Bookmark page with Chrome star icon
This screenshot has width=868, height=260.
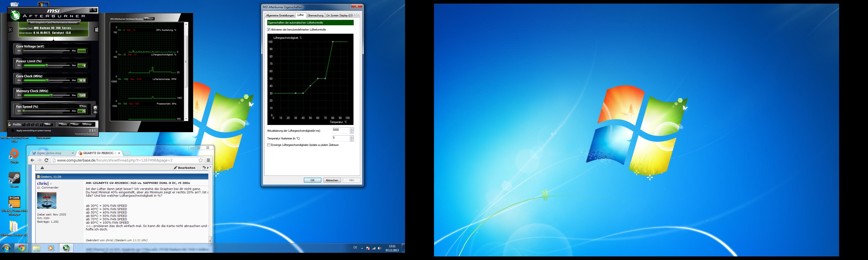point(200,160)
